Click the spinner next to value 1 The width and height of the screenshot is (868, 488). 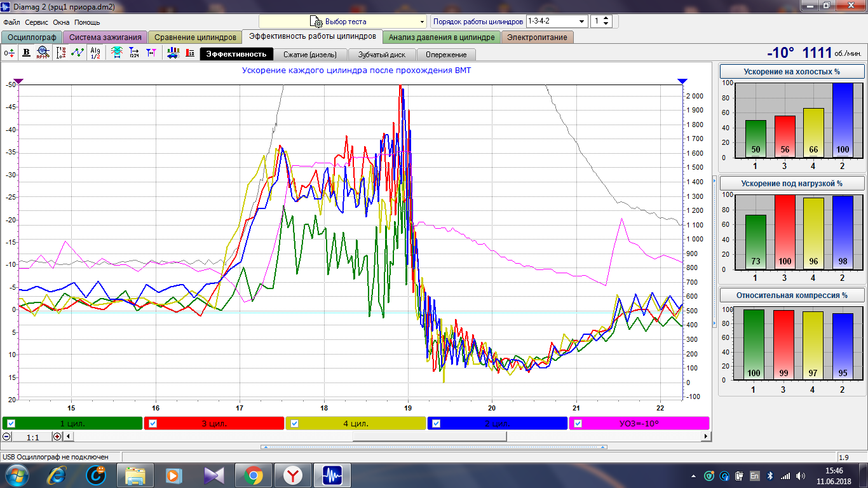(x=606, y=21)
